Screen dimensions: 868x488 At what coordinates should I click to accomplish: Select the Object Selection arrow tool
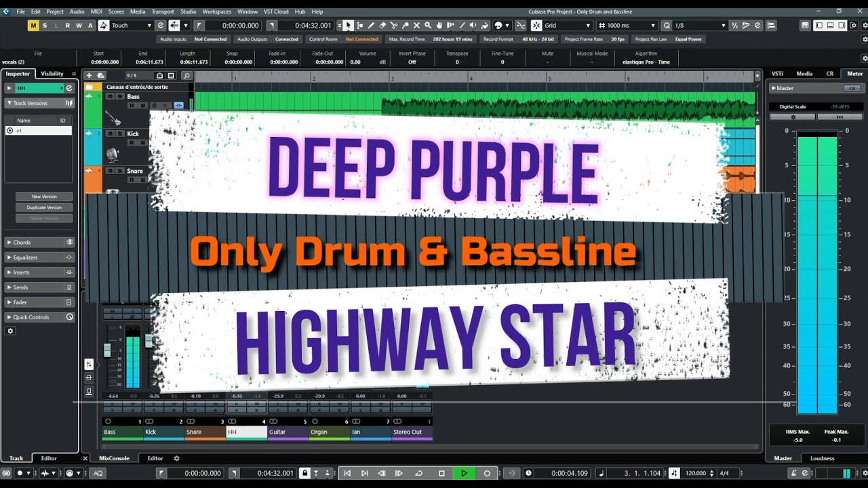pos(348,25)
